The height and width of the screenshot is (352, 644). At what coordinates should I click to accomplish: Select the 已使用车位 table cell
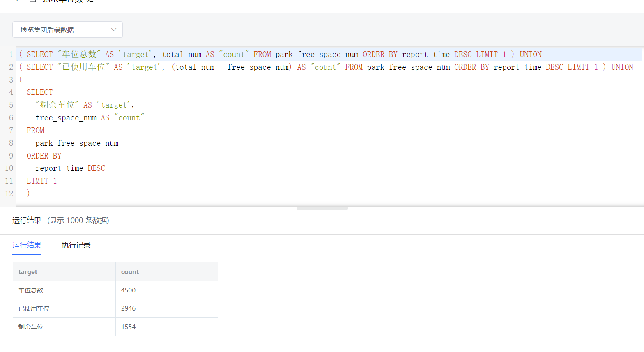(x=64, y=308)
